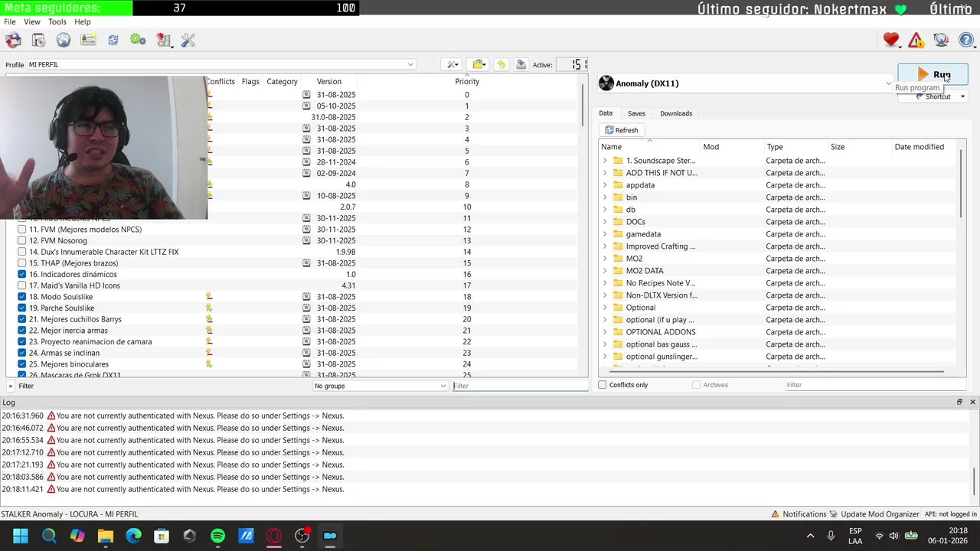980x551 pixels.
Task: Enable mod 12. FVM Nosorog
Action: pyautogui.click(x=22, y=240)
